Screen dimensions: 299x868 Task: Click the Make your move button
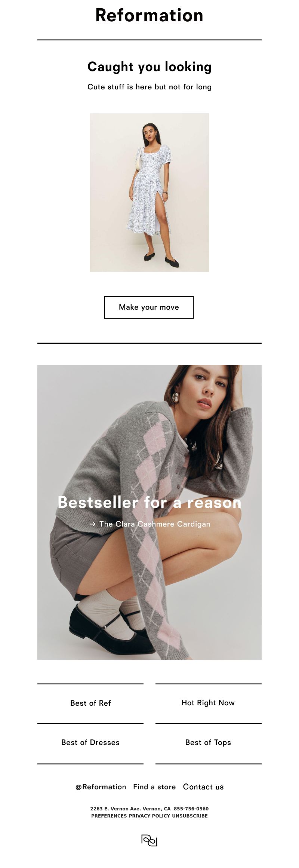tap(149, 307)
